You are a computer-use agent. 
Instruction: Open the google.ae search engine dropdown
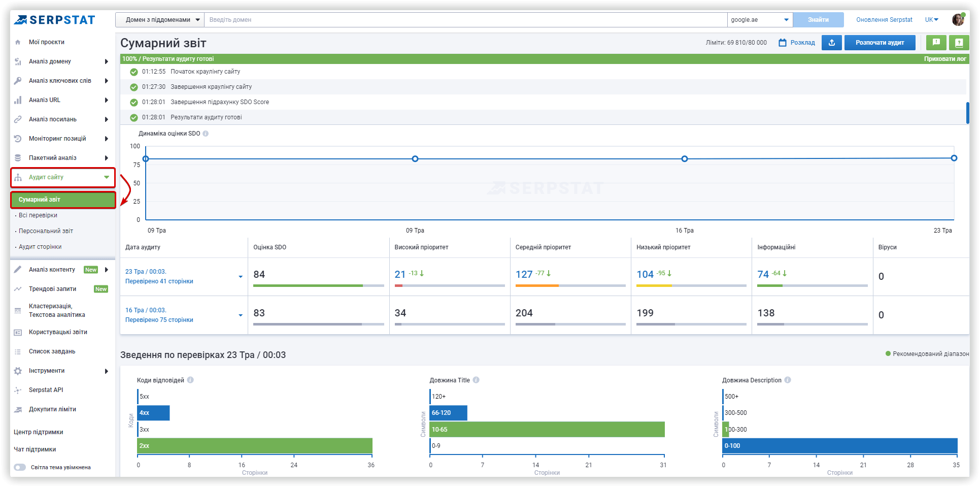tap(760, 20)
